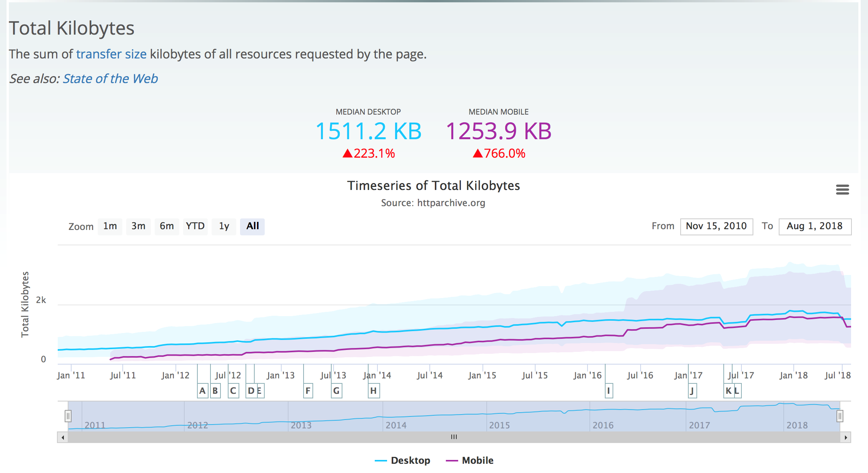868x473 pixels.
Task: Select the 3m zoom range
Action: 139,226
